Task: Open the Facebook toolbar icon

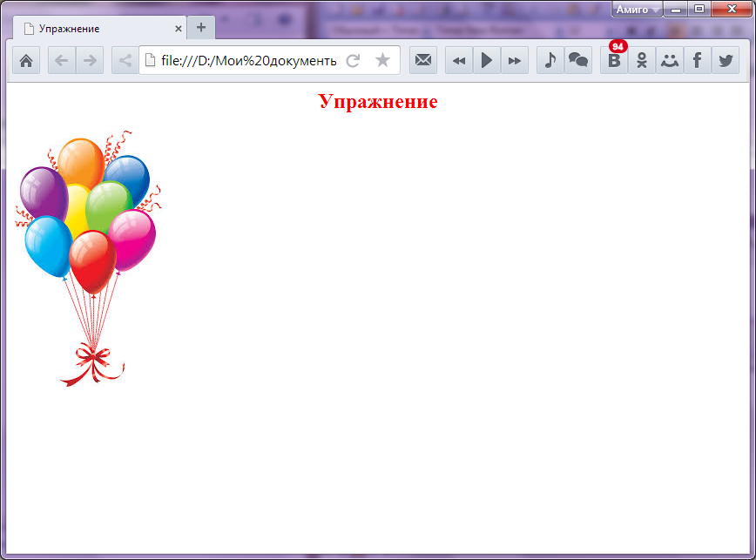Action: [x=698, y=60]
